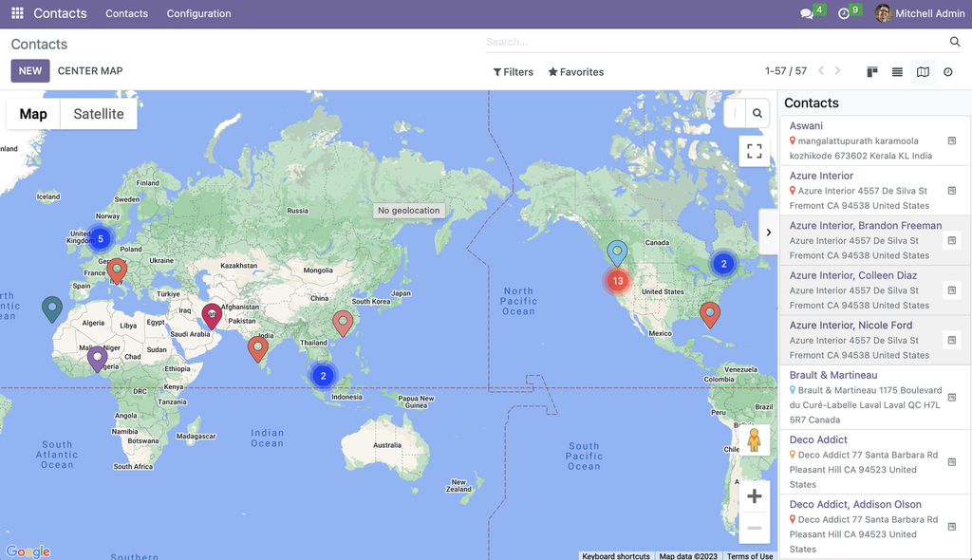The width and height of the screenshot is (972, 560).
Task: Click the purple pin in West Africa
Action: coord(97,359)
